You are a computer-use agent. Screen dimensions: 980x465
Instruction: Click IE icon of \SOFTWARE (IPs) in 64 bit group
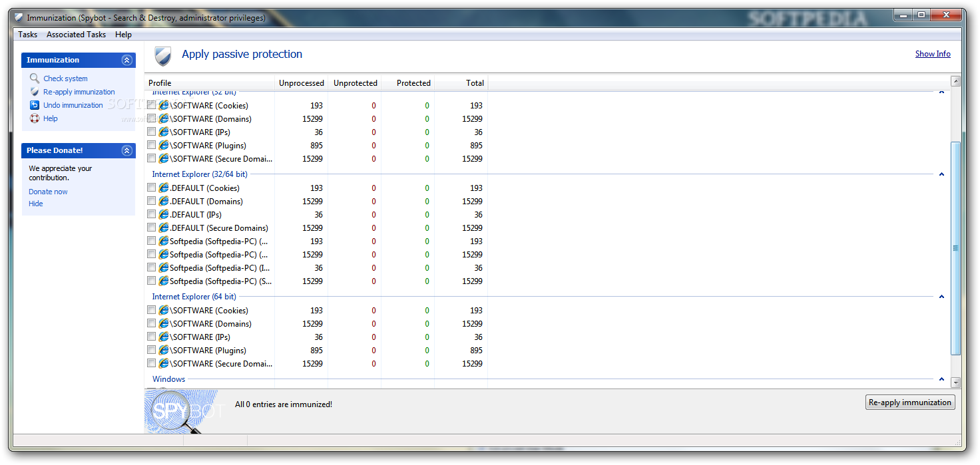(164, 337)
